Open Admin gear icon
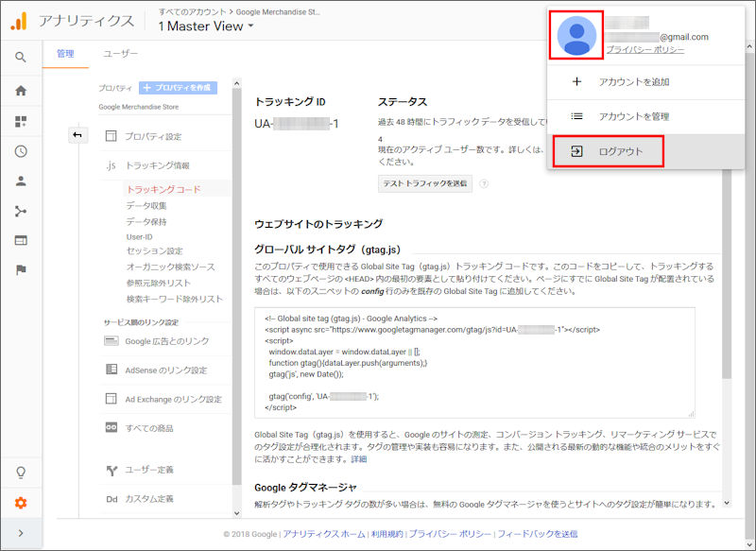 [21, 503]
